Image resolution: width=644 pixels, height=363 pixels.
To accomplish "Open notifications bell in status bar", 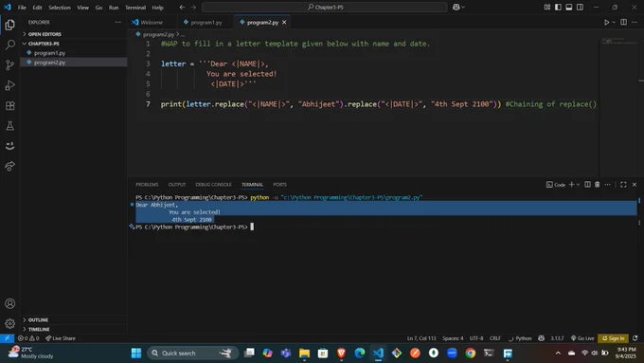I will [x=635, y=338].
